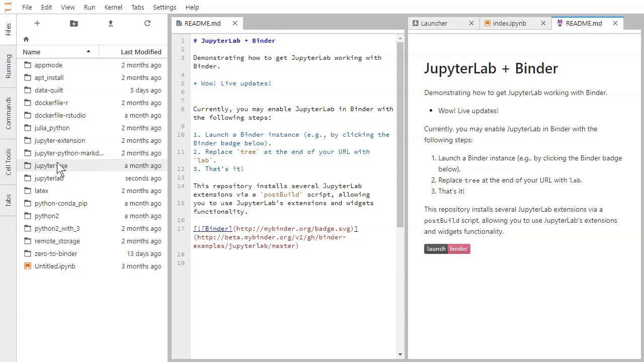Close the index.ipynb tab

click(543, 23)
